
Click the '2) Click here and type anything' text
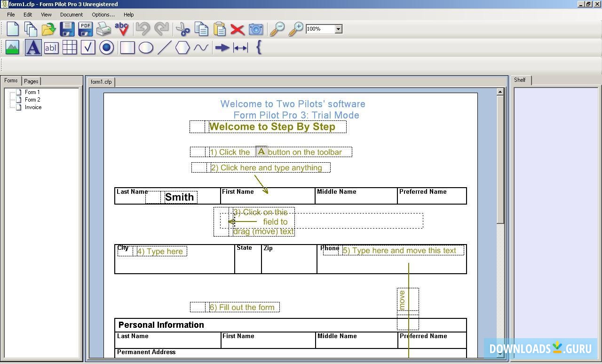pyautogui.click(x=267, y=168)
